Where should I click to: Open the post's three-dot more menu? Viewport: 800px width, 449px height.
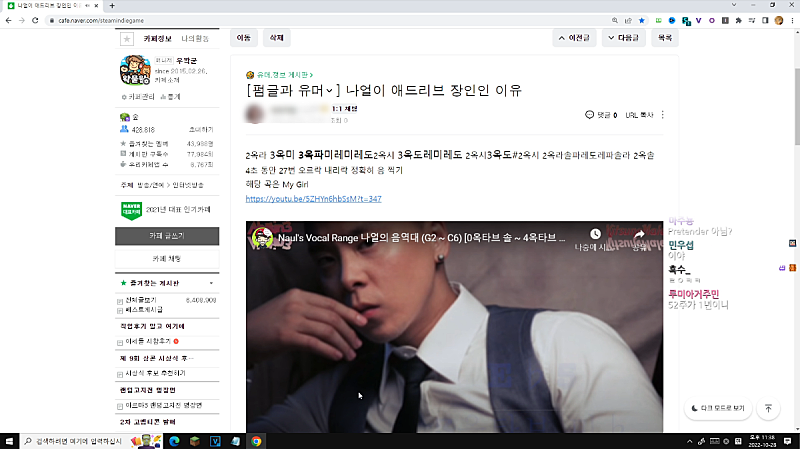(663, 115)
